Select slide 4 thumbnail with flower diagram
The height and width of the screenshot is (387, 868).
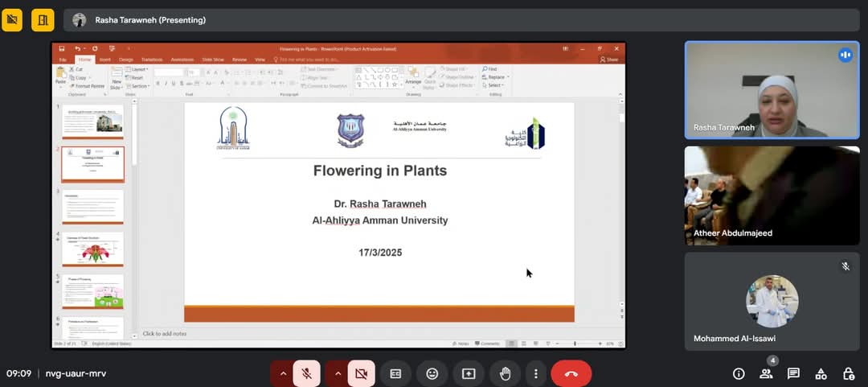click(93, 249)
